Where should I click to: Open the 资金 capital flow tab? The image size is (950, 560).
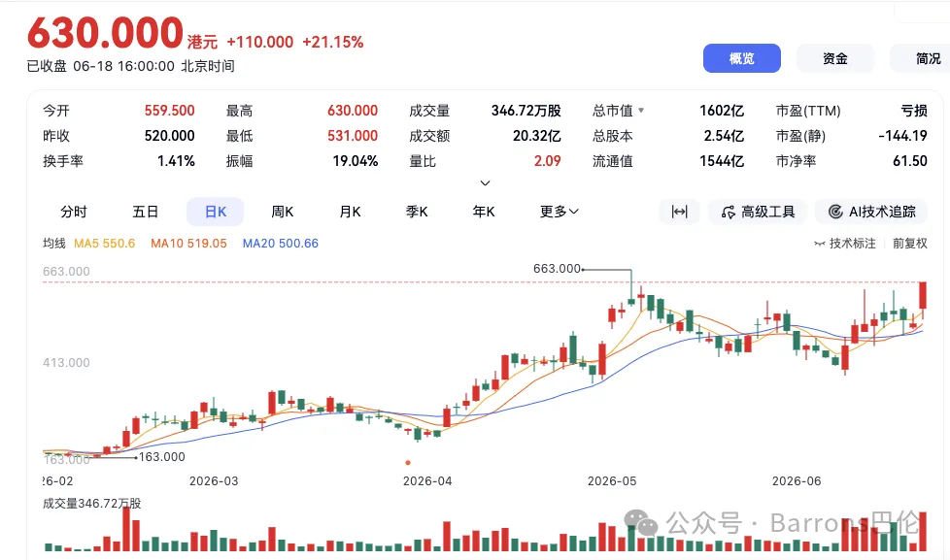click(834, 58)
